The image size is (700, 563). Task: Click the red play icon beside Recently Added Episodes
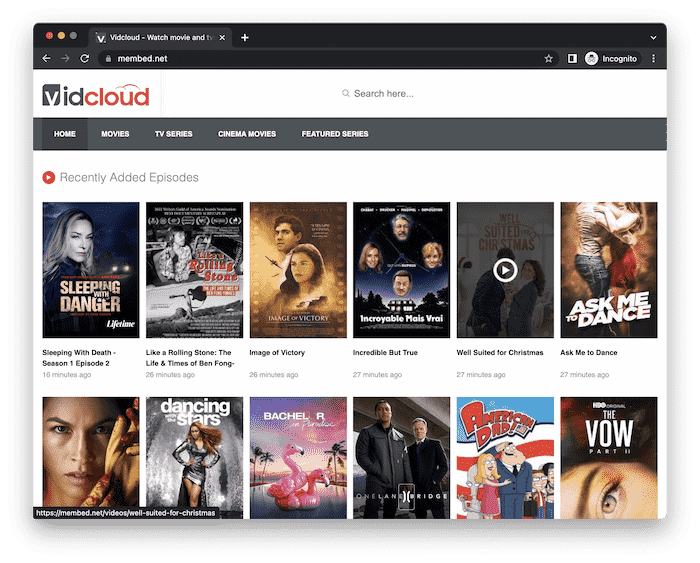49,177
